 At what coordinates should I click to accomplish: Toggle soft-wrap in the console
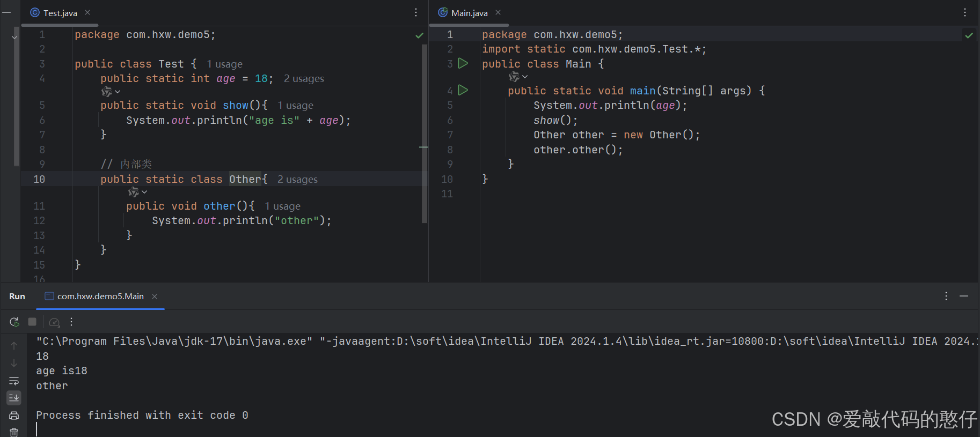point(14,381)
